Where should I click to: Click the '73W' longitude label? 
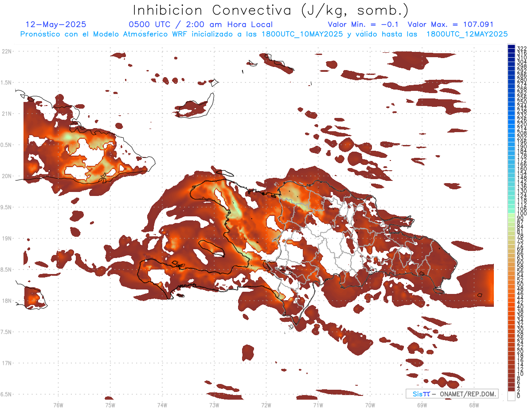click(214, 404)
